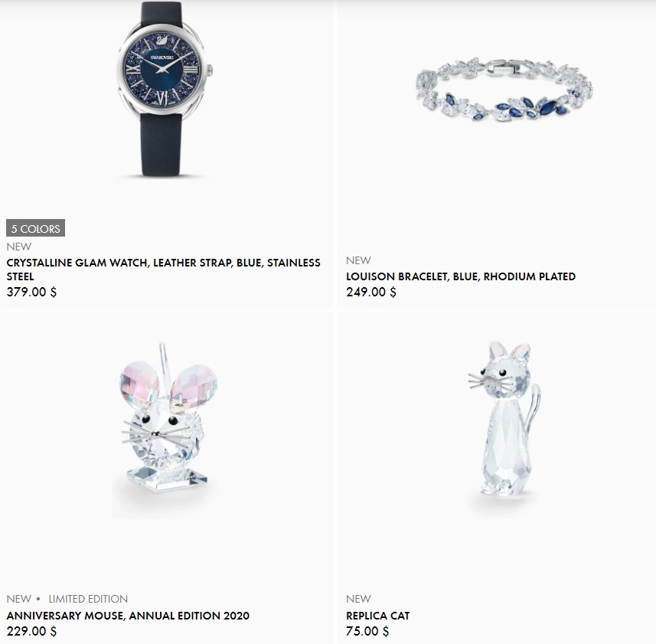Open the Louison Bracelet product image
This screenshot has height=644, width=656.
(x=504, y=90)
